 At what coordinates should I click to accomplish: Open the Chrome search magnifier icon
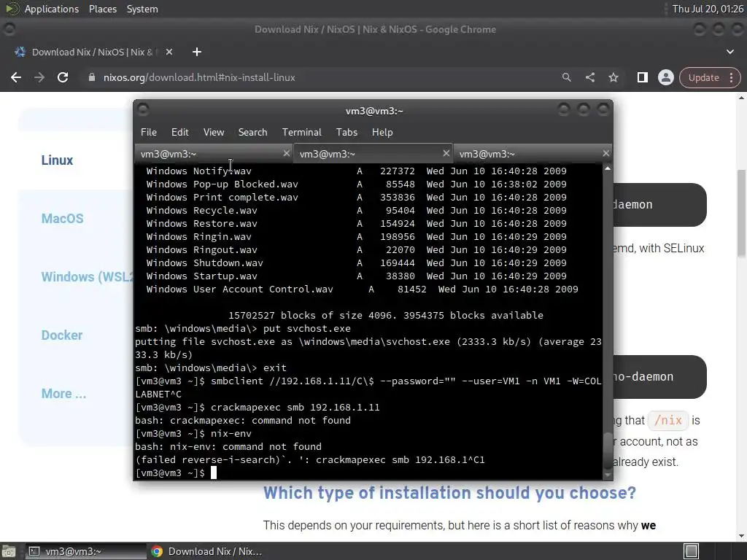tap(566, 77)
